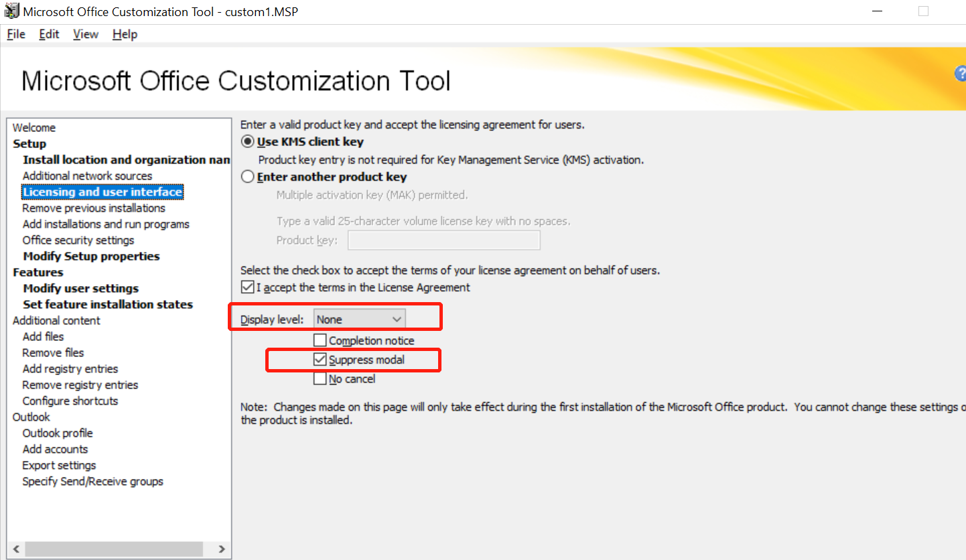This screenshot has height=560, width=966.
Task: Click 'Multiple activation key (MAK) permitted' text
Action: click(x=372, y=195)
